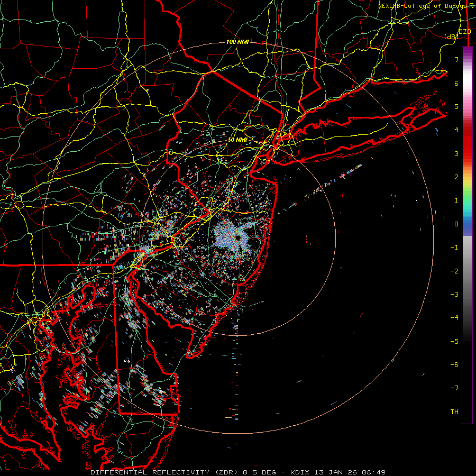Click the "5" value on the dB scale

coord(456,106)
